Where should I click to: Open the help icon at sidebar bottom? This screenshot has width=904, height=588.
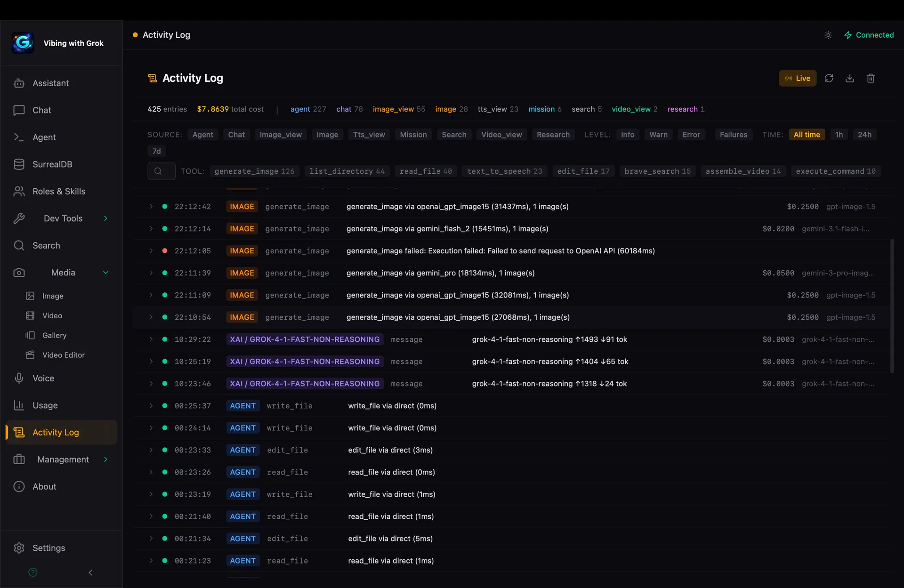point(32,572)
